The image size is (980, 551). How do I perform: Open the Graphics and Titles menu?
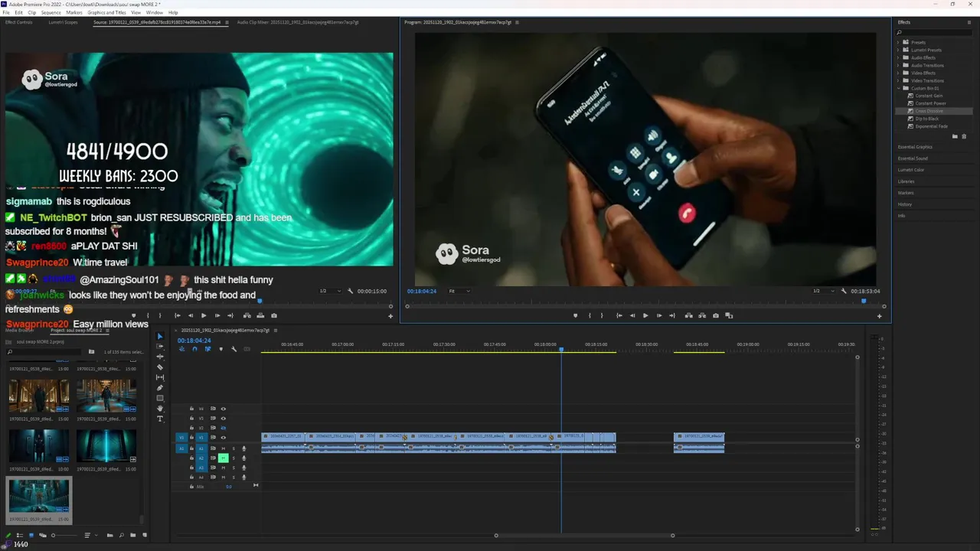pos(107,12)
